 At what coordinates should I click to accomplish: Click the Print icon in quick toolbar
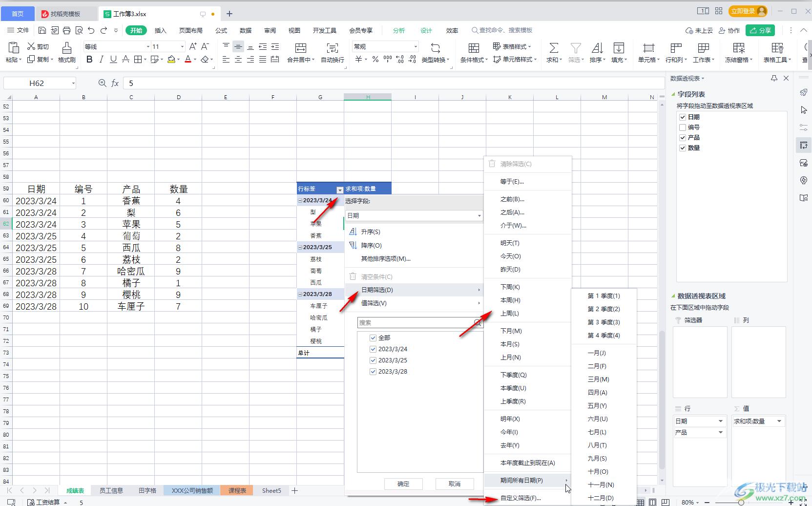66,30
